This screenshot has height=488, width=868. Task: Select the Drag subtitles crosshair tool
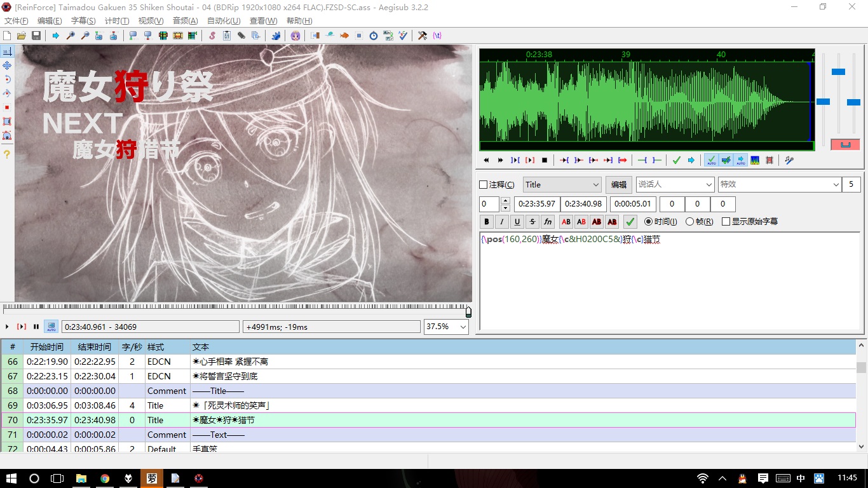(7, 65)
